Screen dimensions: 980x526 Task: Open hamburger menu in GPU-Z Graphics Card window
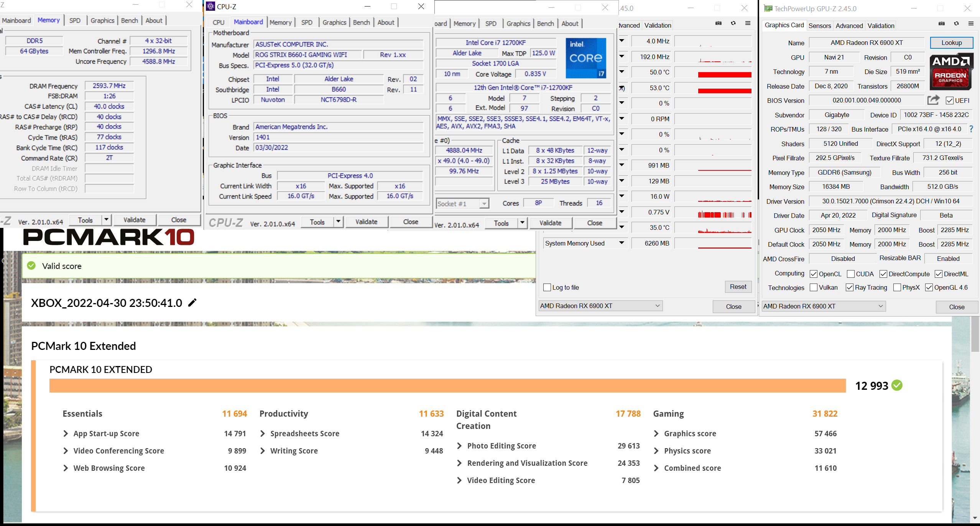tap(971, 24)
